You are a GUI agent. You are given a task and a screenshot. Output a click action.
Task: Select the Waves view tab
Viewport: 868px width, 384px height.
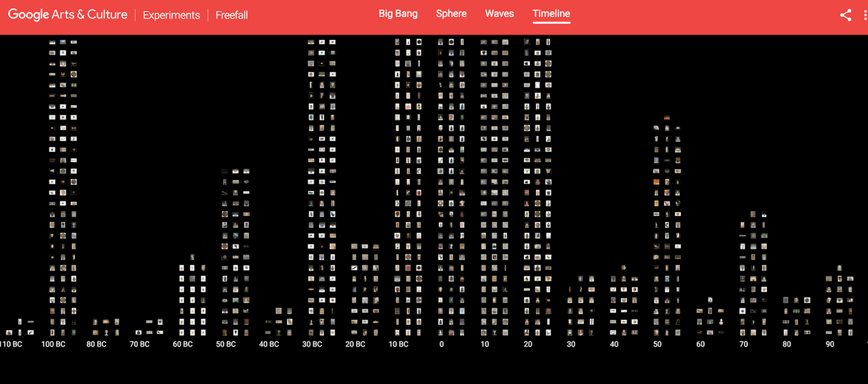[499, 14]
